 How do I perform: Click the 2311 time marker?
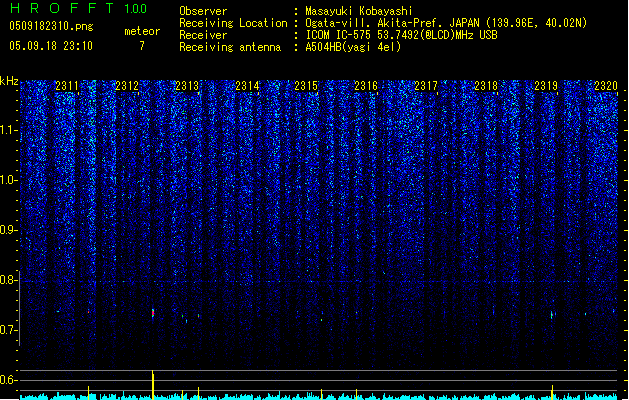(x=67, y=86)
